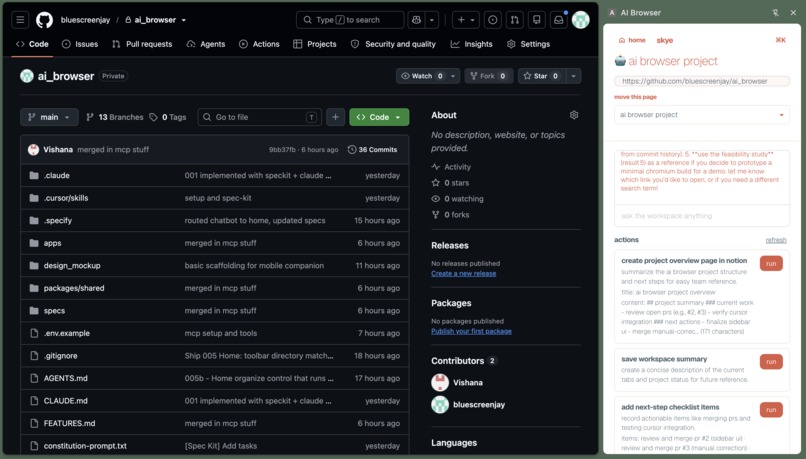
Task: Go to home in AI Browser panel
Action: (632, 40)
